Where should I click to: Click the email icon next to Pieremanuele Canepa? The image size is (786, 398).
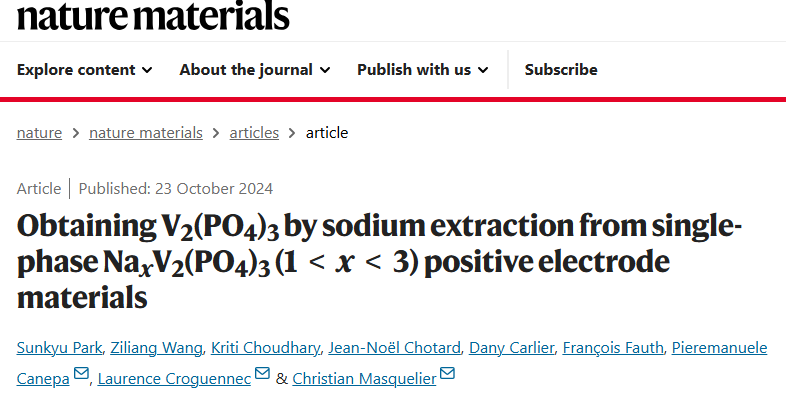click(81, 373)
